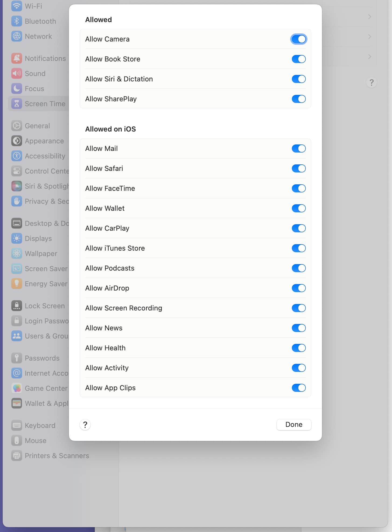Disable Allow Safari switch
Image resolution: width=392 pixels, height=532 pixels.
[x=299, y=168]
